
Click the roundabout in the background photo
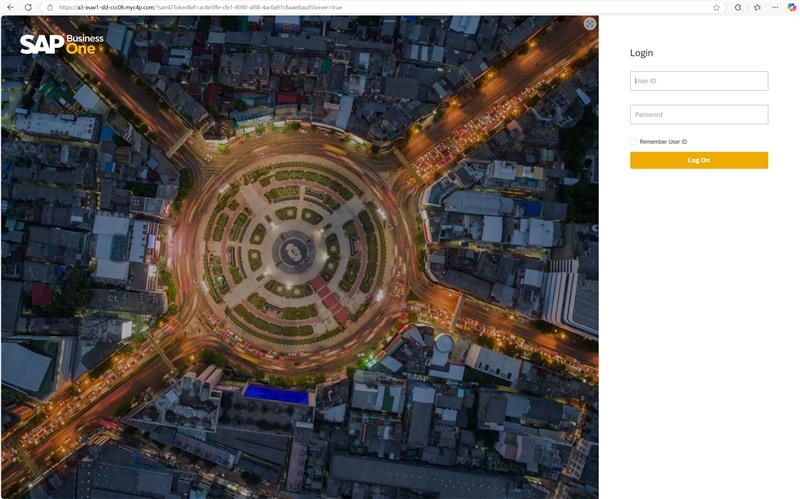point(294,247)
